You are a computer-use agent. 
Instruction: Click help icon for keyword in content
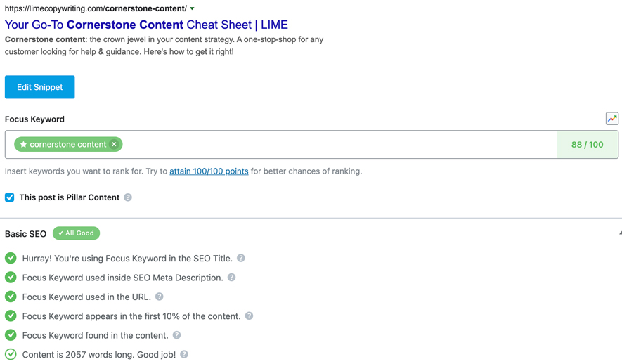tap(176, 335)
